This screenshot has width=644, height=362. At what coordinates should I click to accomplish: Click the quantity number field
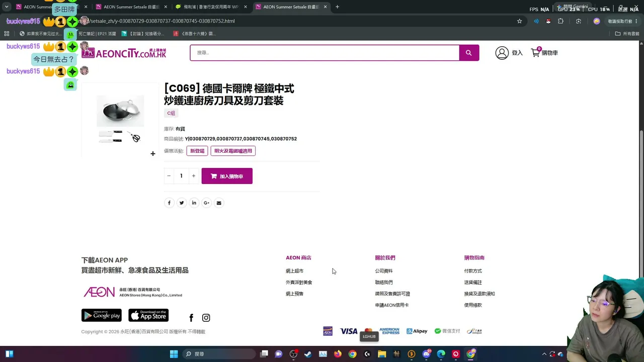181,176
